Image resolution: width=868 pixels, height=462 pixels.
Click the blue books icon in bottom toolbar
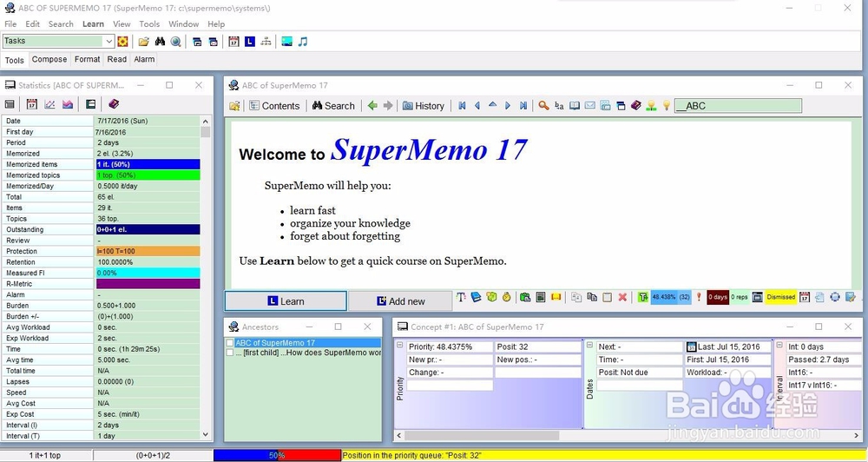point(476,298)
